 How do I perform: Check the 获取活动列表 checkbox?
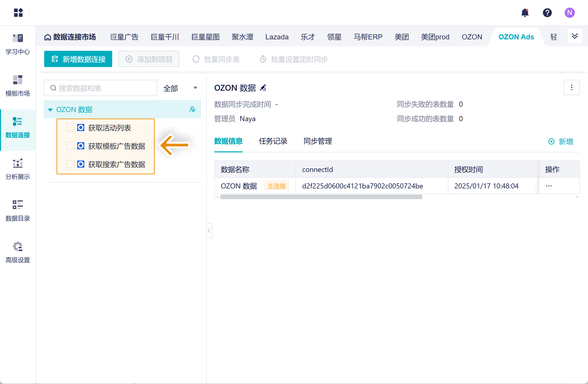coord(70,127)
